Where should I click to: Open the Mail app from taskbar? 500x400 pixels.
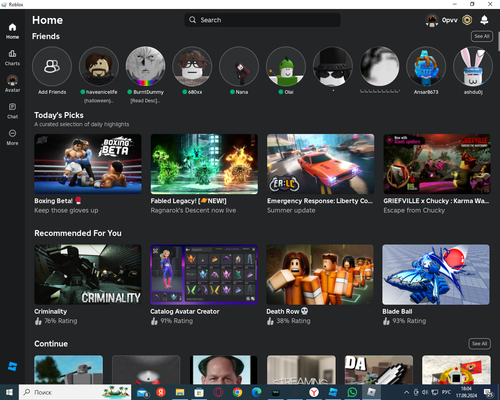pyautogui.click(x=142, y=393)
